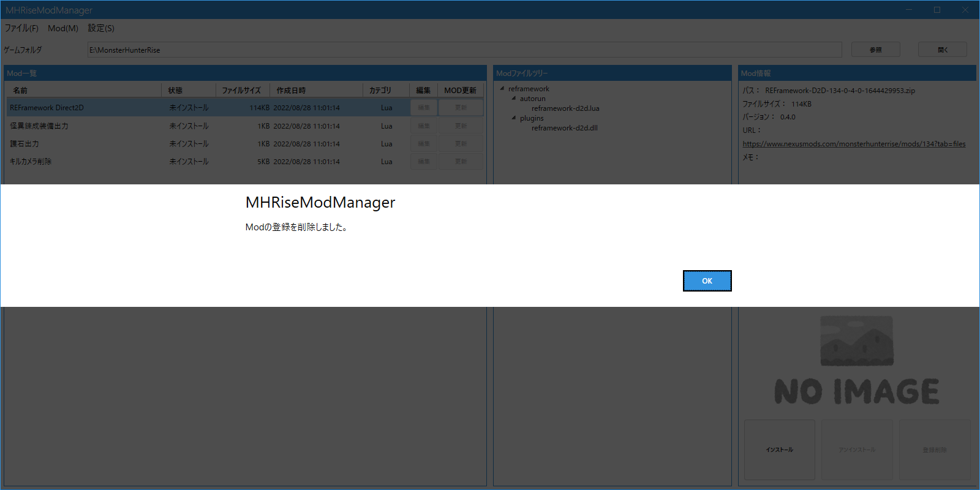Click the Modファイルツリー panel header
The image size is (980, 490).
click(x=612, y=73)
